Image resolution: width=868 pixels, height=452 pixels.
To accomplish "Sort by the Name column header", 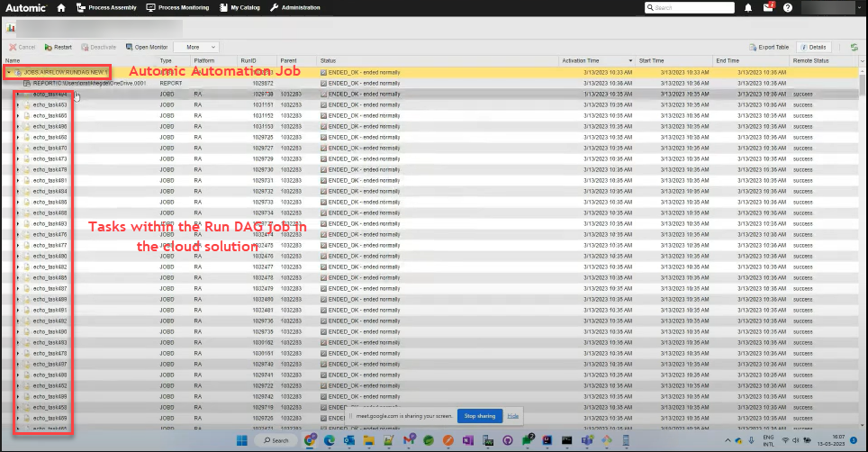I will 13,61.
